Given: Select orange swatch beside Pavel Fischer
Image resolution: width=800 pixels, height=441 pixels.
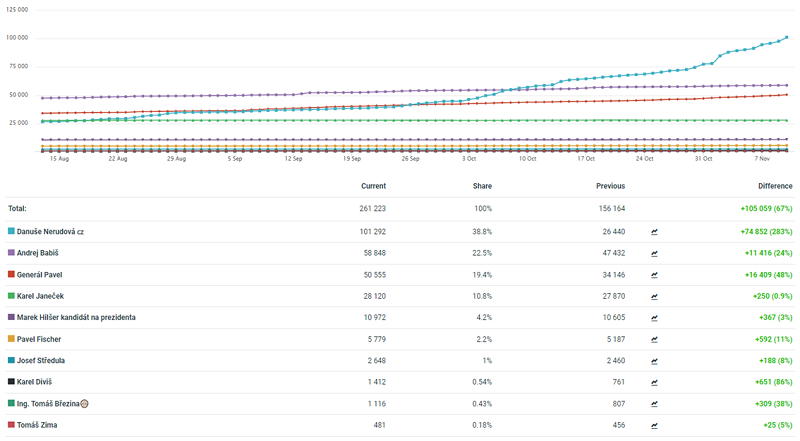Looking at the screenshot, I should click(11, 339).
